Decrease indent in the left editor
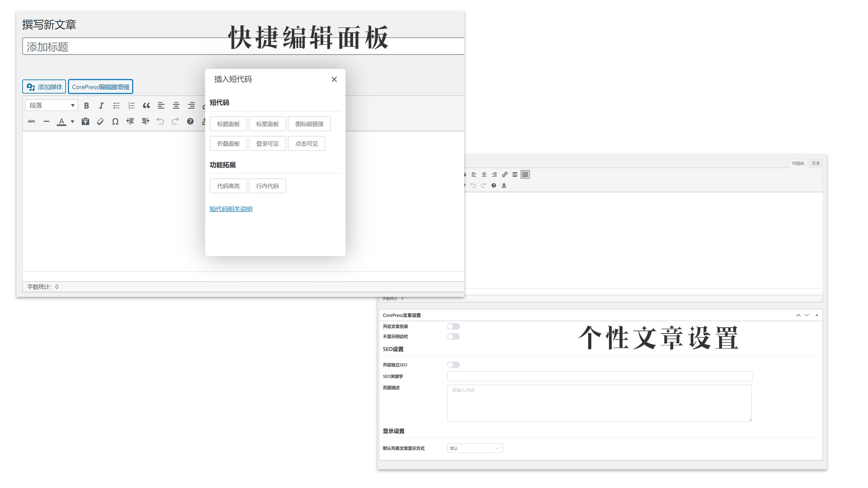Viewport: 868px width, 488px height. point(130,121)
